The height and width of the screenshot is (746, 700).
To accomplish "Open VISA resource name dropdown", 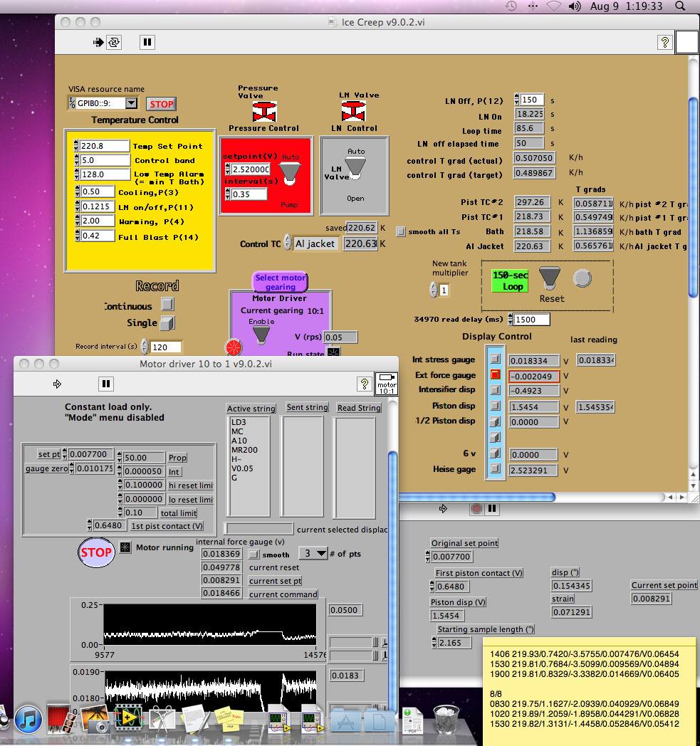I will [x=131, y=104].
